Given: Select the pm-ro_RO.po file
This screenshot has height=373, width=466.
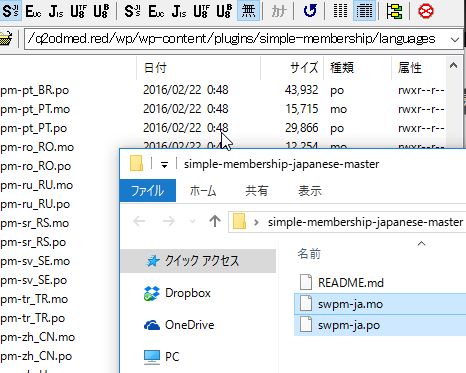Looking at the screenshot, I should pos(36,166).
